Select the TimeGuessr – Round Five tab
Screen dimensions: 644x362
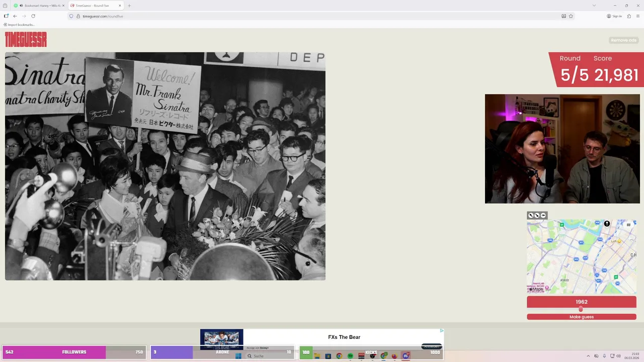click(x=96, y=6)
